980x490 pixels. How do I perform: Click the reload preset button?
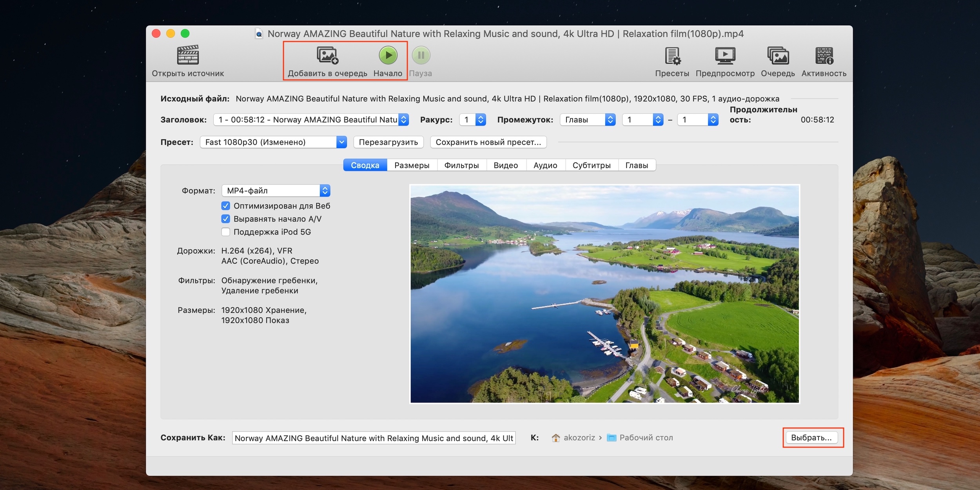point(388,142)
